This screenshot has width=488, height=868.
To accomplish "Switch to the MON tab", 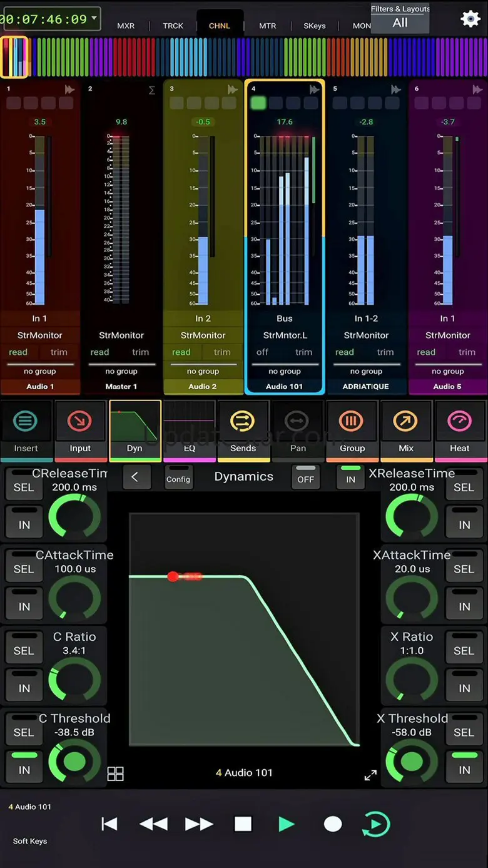I will pos(362,26).
